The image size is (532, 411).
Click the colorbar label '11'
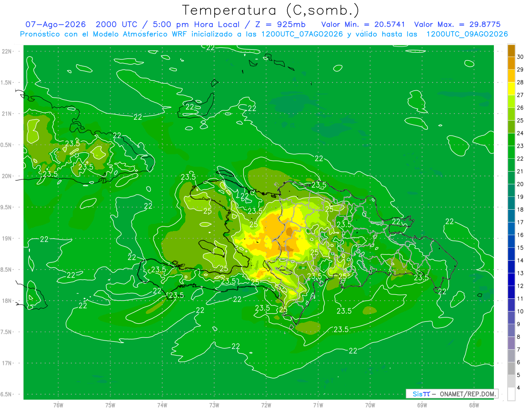[520, 299]
